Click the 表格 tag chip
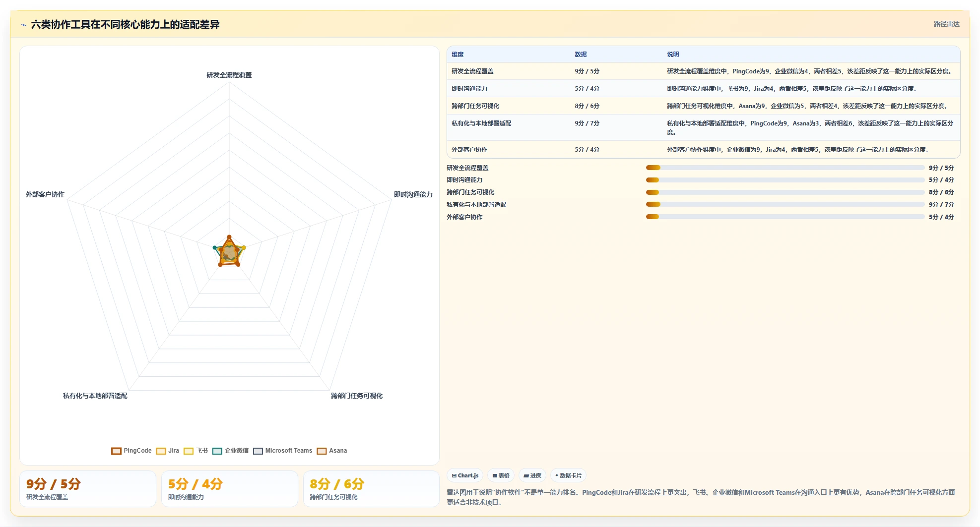This screenshot has width=980, height=527. pyautogui.click(x=501, y=475)
